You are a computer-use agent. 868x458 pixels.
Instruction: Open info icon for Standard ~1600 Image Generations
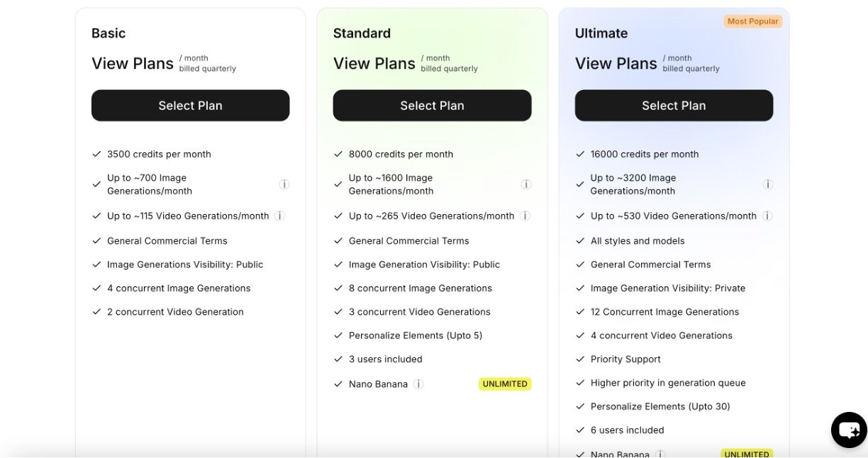pyautogui.click(x=526, y=184)
